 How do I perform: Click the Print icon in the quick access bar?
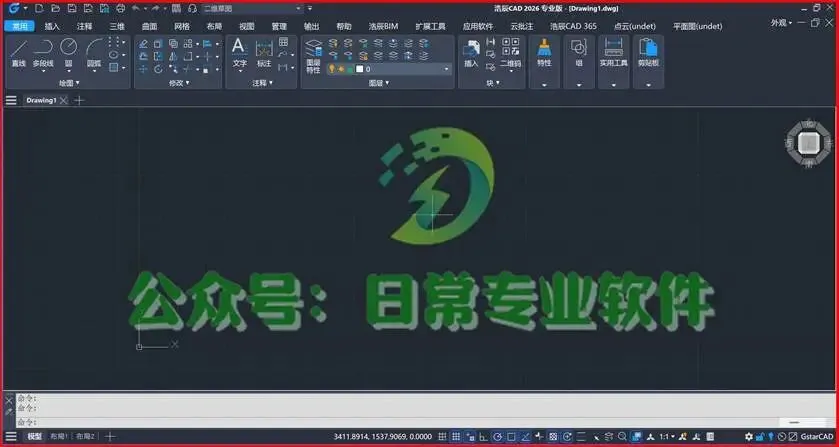pyautogui.click(x=121, y=9)
